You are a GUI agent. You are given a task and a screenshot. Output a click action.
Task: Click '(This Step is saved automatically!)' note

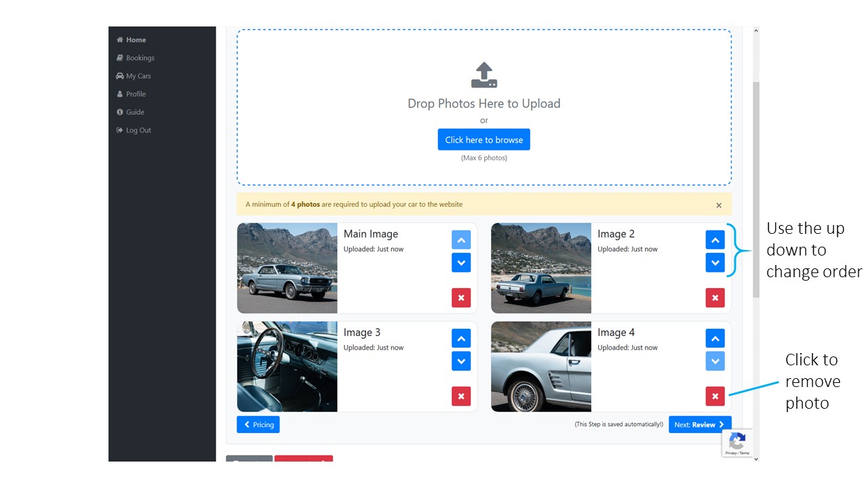[x=619, y=424]
